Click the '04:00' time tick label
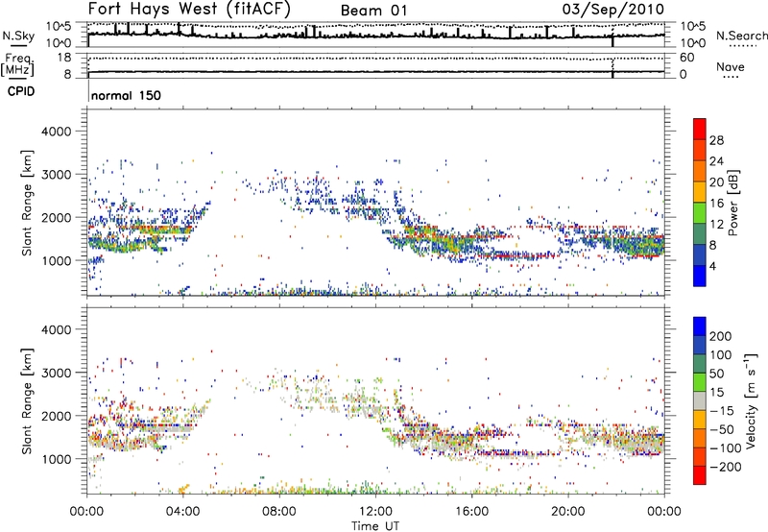This screenshot has width=768, height=532. [182, 512]
